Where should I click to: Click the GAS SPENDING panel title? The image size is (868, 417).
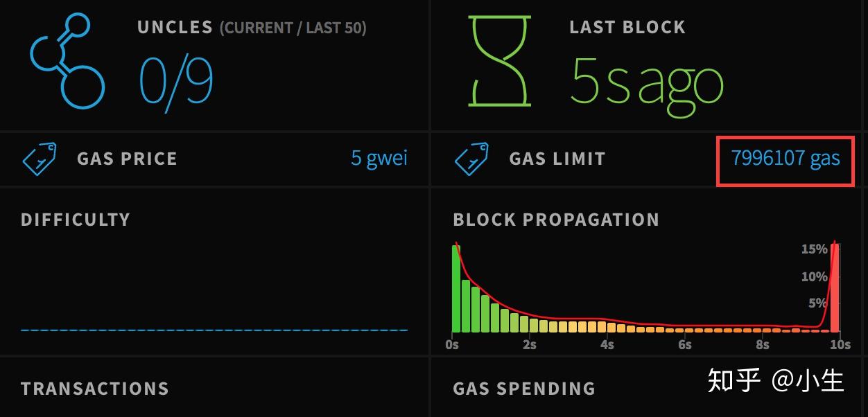[x=524, y=389]
